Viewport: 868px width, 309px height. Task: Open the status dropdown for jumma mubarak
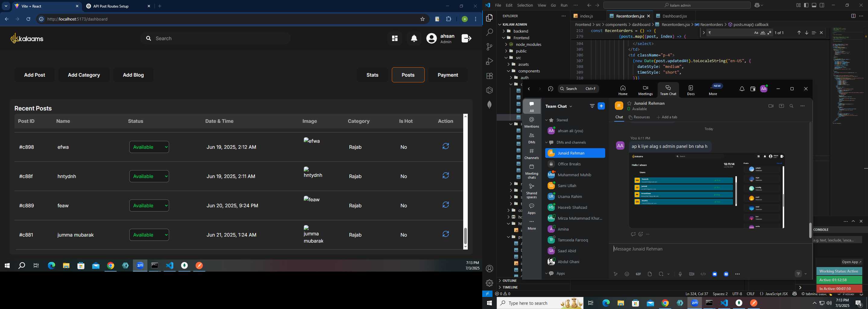tap(149, 235)
